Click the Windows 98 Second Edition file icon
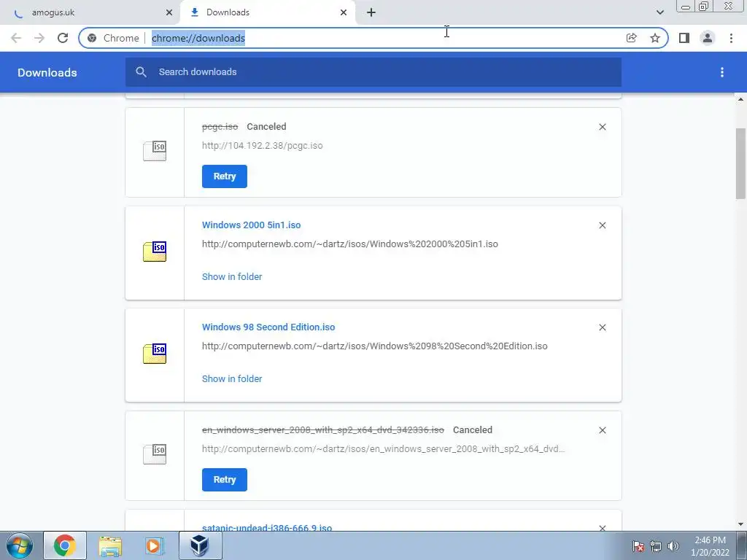This screenshot has height=560, width=747. (x=155, y=354)
